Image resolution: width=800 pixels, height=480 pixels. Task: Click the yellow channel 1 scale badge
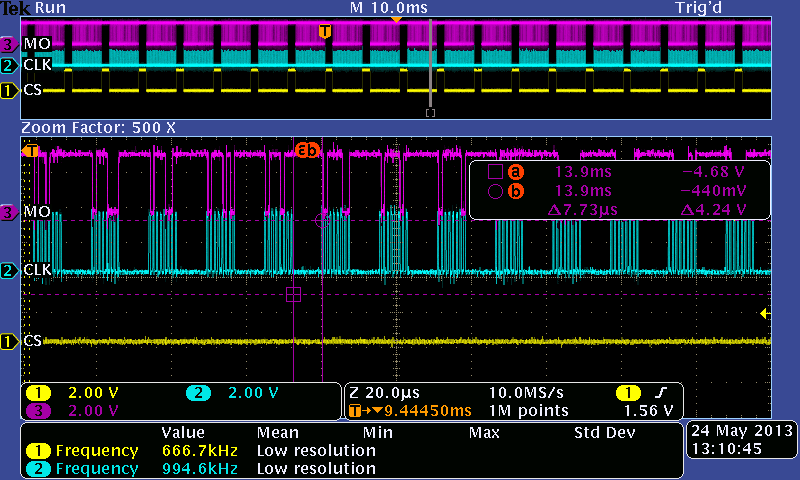click(x=38, y=393)
